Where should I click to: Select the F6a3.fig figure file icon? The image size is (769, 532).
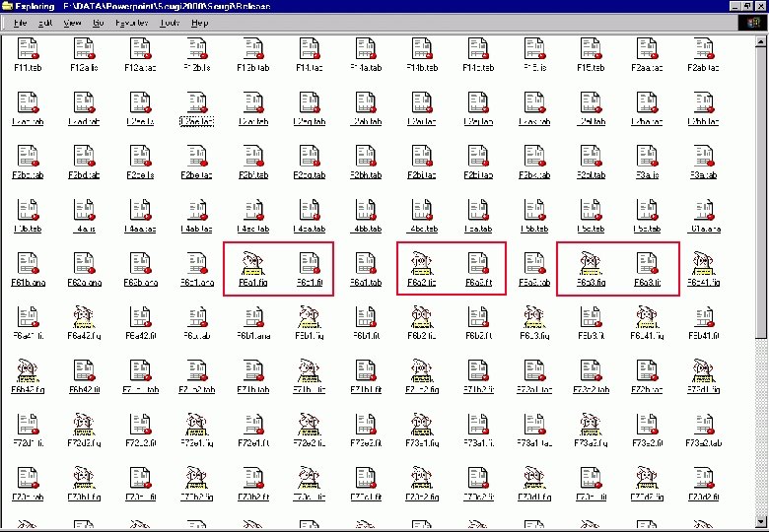coord(591,264)
